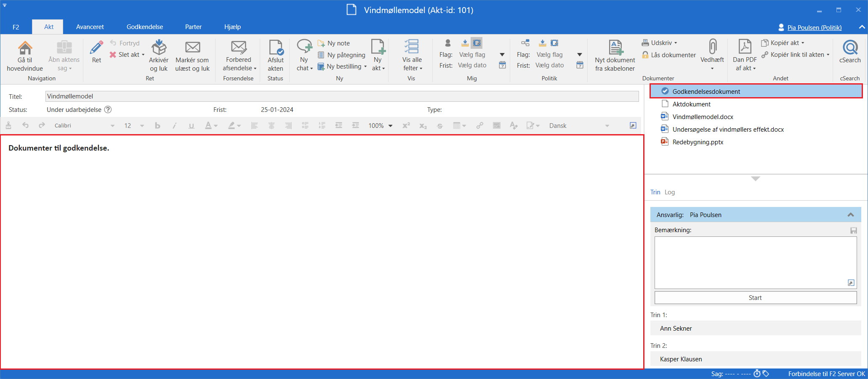The width and height of the screenshot is (868, 379).
Task: Click the Titel field with Vindmøllemodel
Action: [342, 96]
